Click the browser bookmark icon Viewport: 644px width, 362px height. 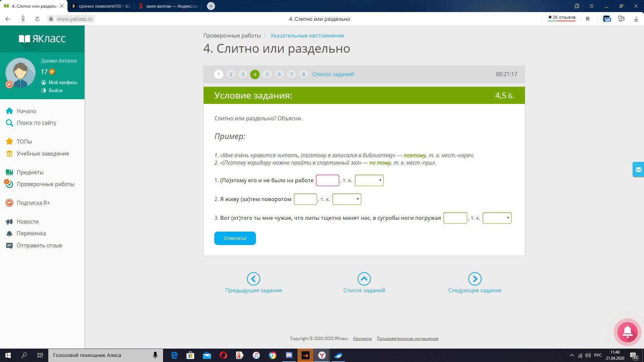[588, 19]
